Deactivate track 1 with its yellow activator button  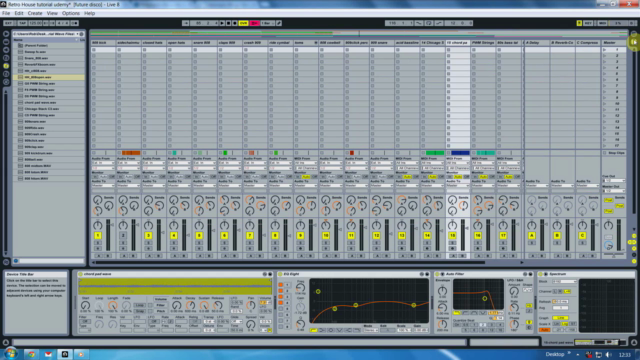click(98, 236)
